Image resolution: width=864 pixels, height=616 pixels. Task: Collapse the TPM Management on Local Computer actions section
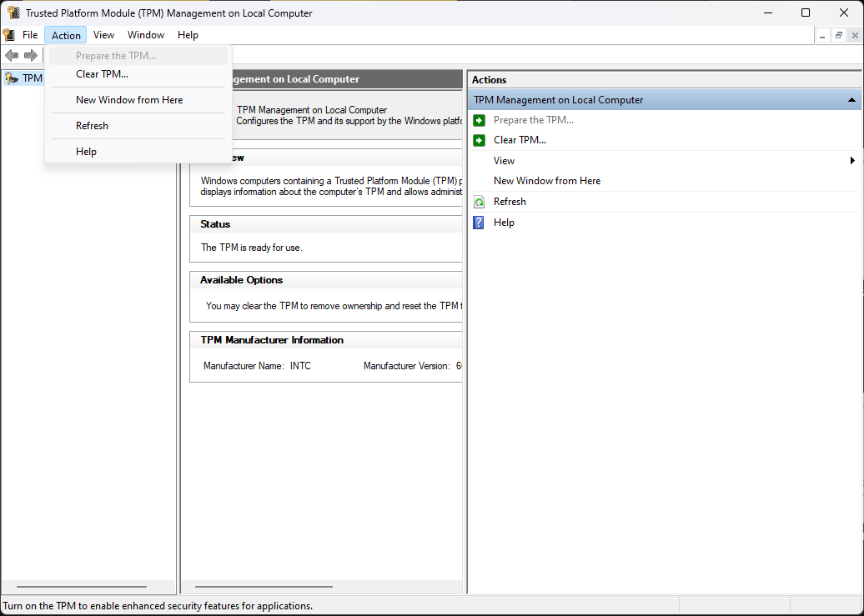[851, 100]
